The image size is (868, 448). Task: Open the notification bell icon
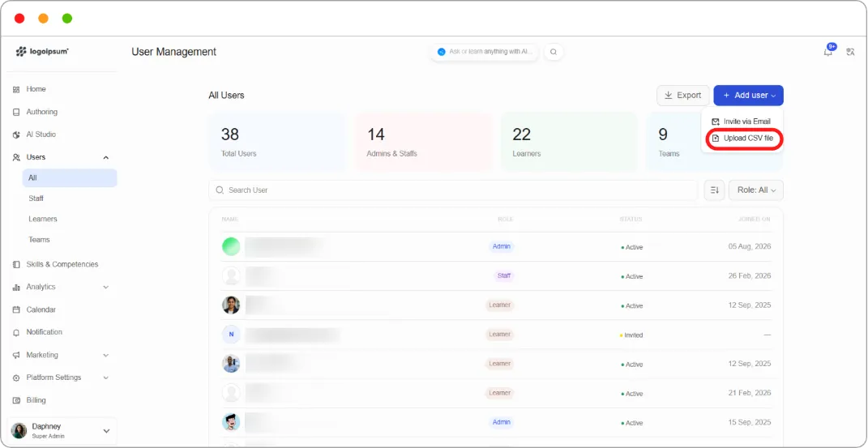(x=828, y=52)
